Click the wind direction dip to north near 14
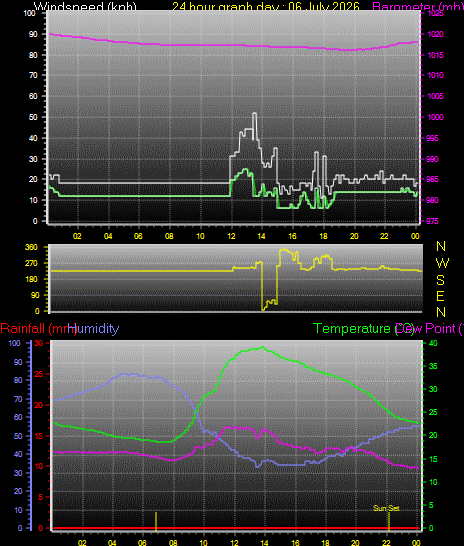The width and height of the screenshot is (464, 546). pos(264,309)
